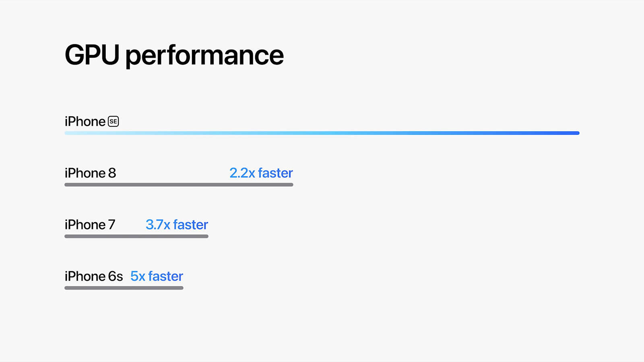Click the word "iPhone" in the iPhone 8 row
Image resolution: width=644 pixels, height=362 pixels.
pos(85,173)
